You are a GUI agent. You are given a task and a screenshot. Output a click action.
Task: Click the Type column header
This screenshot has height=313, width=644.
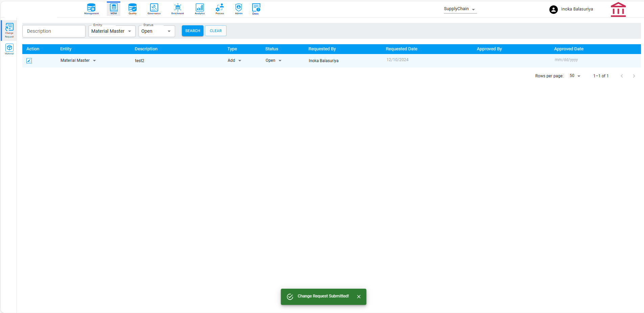232,49
